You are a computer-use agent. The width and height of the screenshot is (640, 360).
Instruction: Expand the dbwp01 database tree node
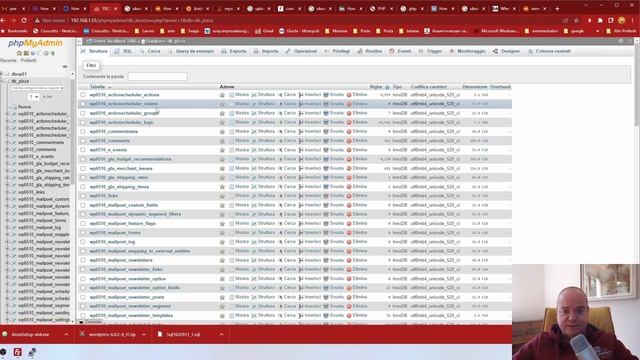point(2,74)
